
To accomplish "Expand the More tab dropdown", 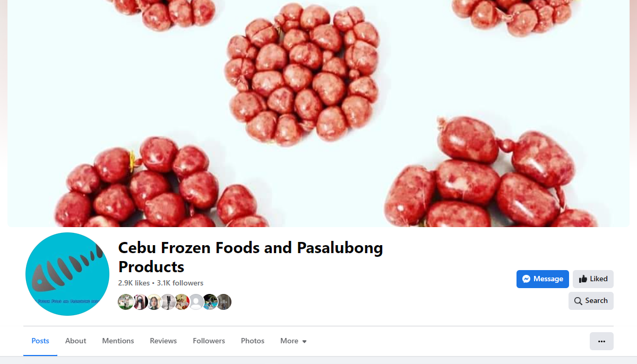I will click(x=294, y=341).
